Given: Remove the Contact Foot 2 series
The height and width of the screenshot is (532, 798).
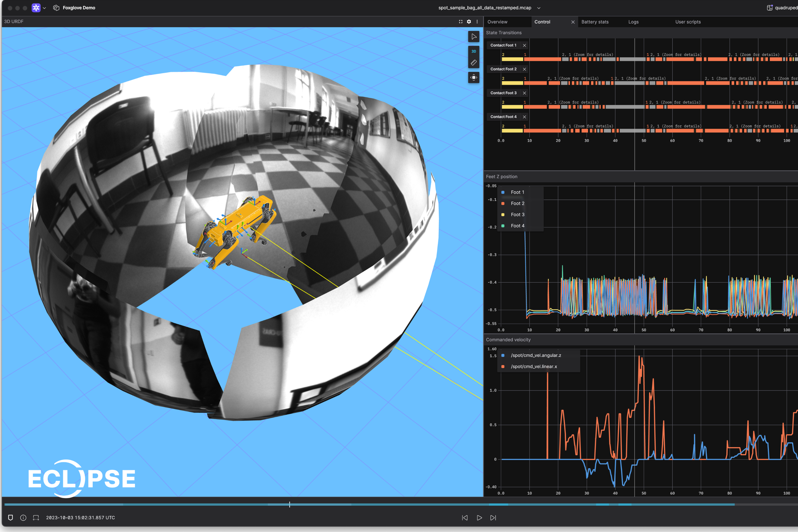Looking at the screenshot, I should click(524, 69).
